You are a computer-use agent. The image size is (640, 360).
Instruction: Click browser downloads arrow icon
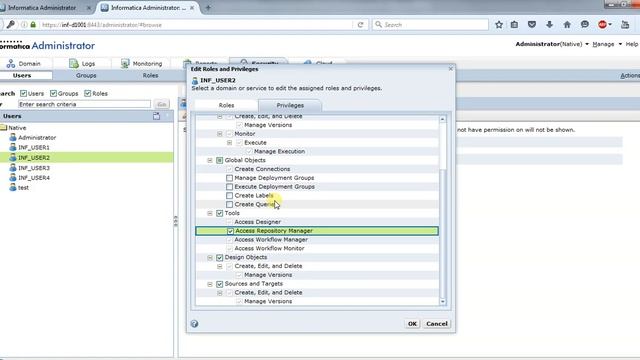(x=549, y=24)
